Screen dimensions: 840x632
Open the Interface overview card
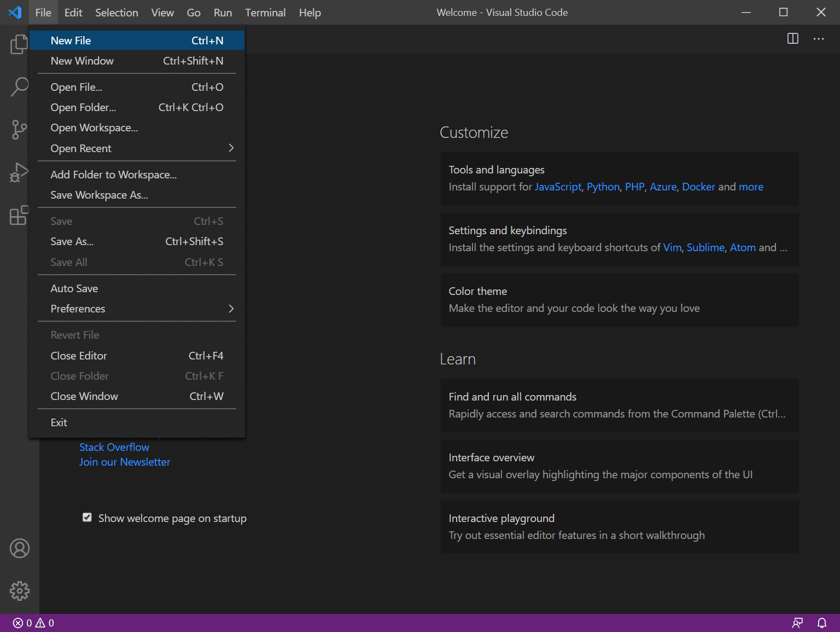pyautogui.click(x=620, y=467)
